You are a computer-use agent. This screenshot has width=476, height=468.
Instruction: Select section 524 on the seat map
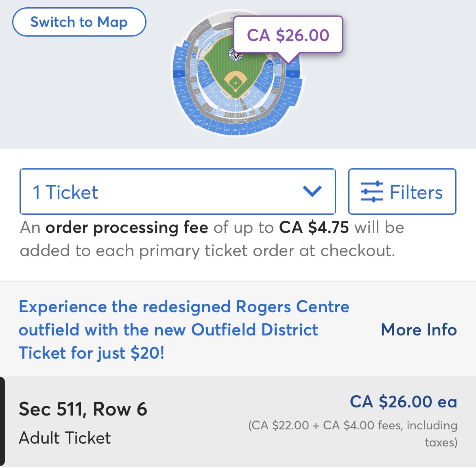235,130
